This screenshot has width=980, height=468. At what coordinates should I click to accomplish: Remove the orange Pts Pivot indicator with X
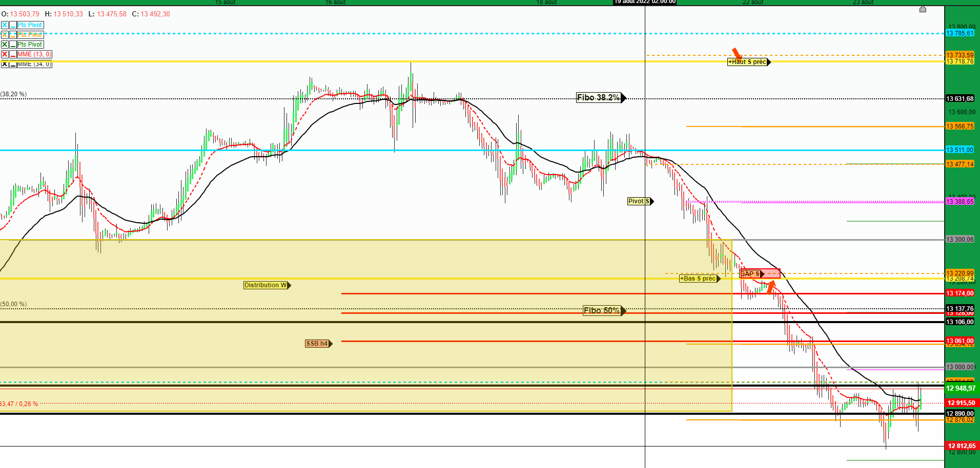tap(5, 35)
